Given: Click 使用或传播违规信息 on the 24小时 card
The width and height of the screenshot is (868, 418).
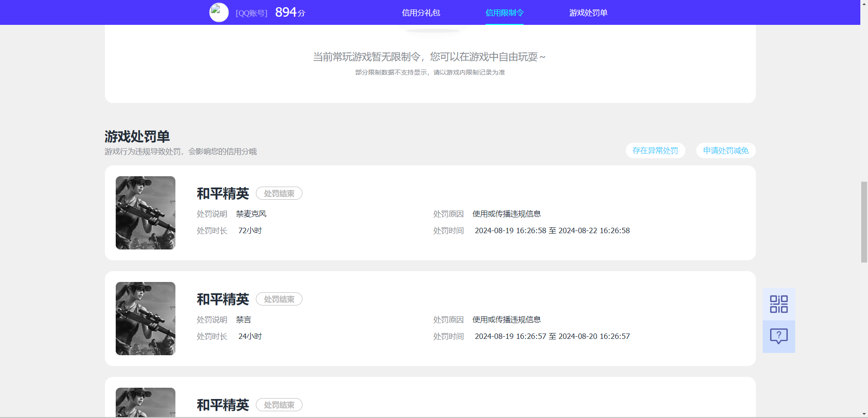Looking at the screenshot, I should point(507,319).
